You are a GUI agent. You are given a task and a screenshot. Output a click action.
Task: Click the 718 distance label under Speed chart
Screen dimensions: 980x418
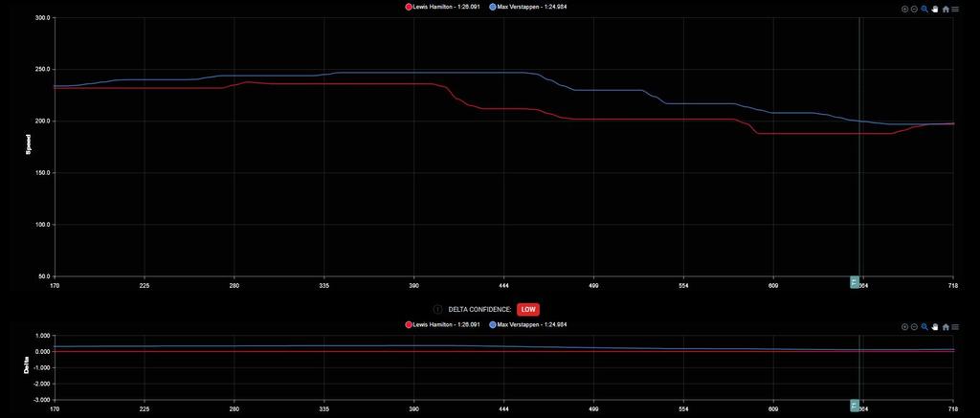tap(952, 285)
